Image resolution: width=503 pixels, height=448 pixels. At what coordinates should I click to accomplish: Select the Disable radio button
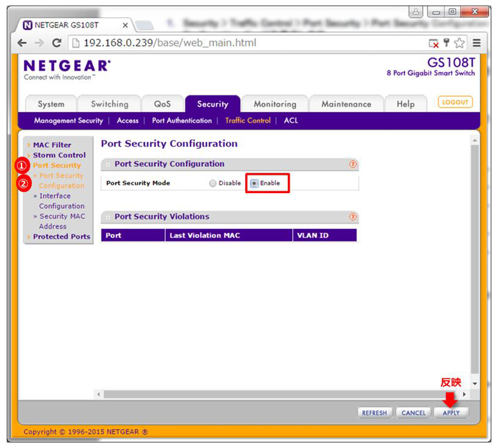coord(212,183)
